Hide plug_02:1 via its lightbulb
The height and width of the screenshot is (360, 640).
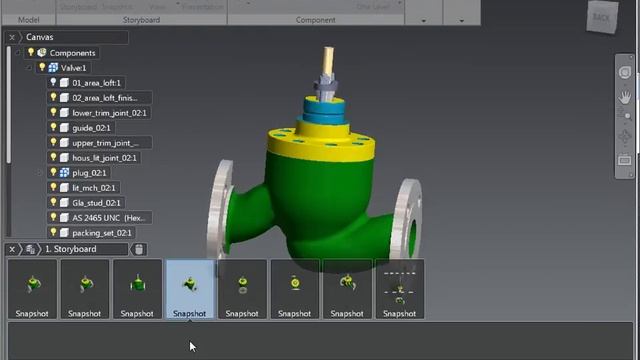[53, 172]
